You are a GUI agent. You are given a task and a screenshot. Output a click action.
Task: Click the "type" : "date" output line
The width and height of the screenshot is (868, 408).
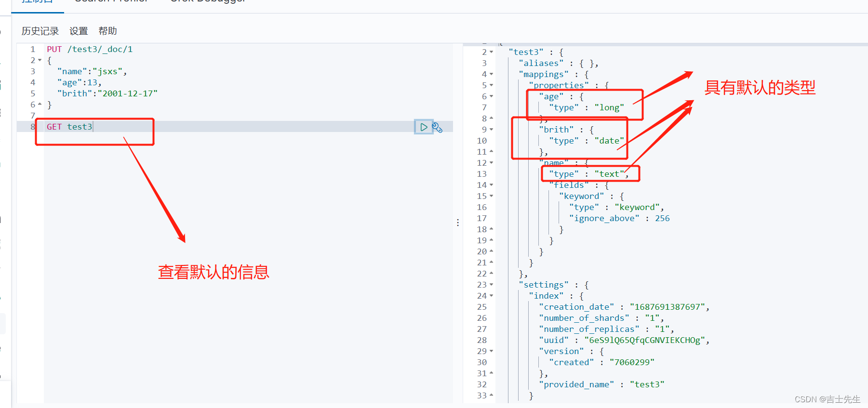[587, 141]
